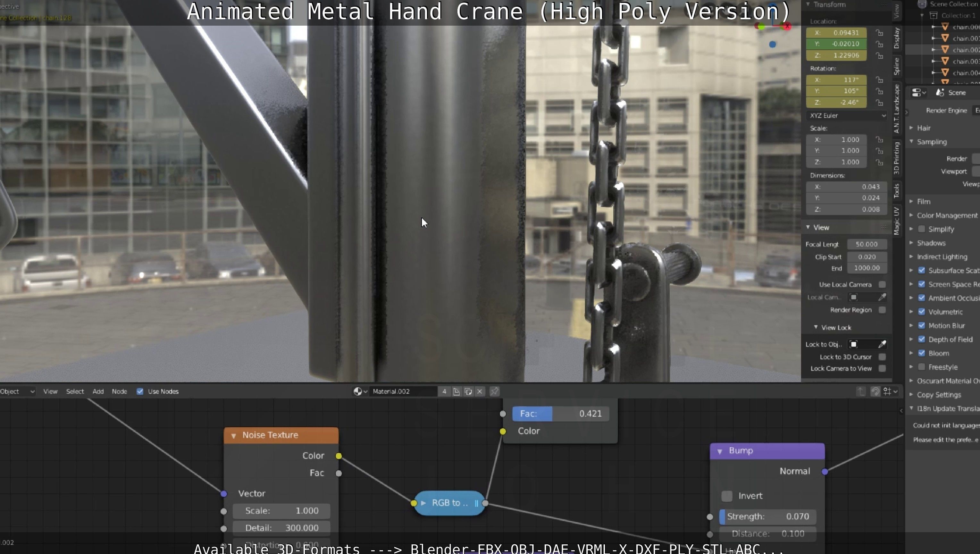Click the Material.002 name field
The width and height of the screenshot is (980, 554).
coord(404,391)
